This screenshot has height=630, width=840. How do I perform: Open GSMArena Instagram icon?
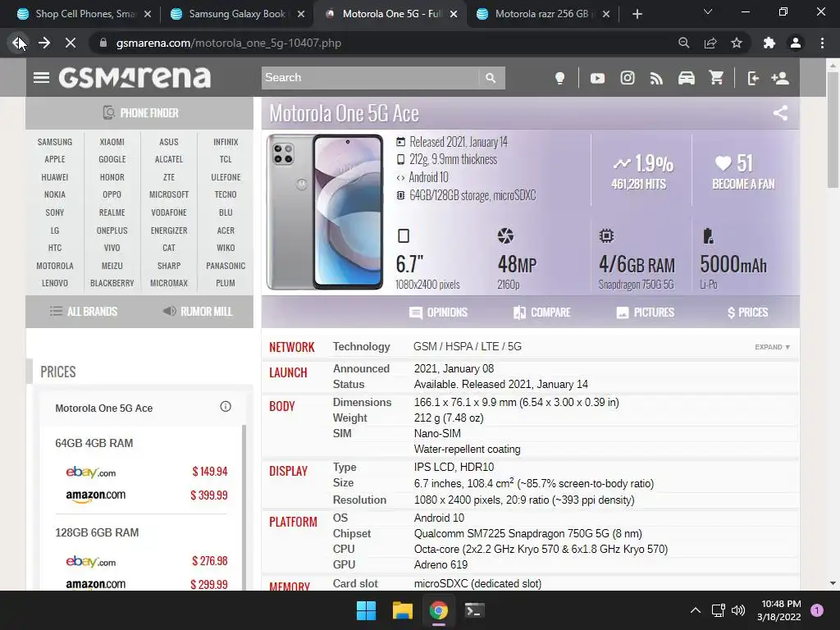[628, 78]
